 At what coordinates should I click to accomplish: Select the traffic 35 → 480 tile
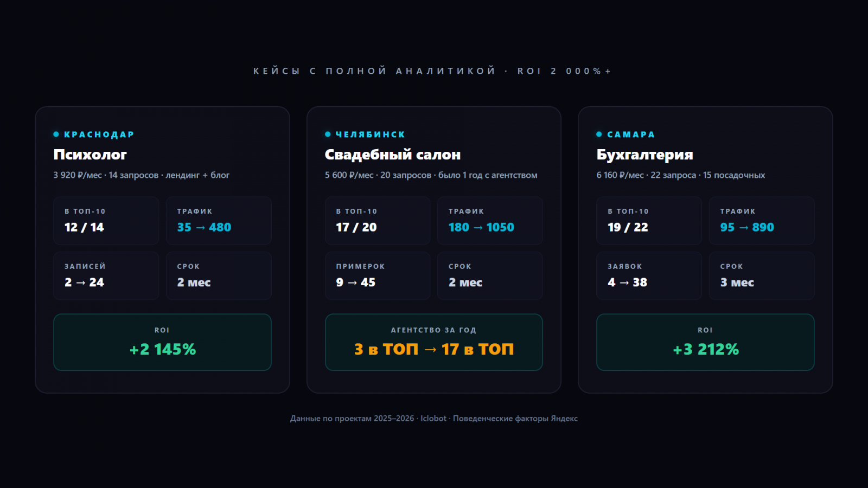pos(219,221)
